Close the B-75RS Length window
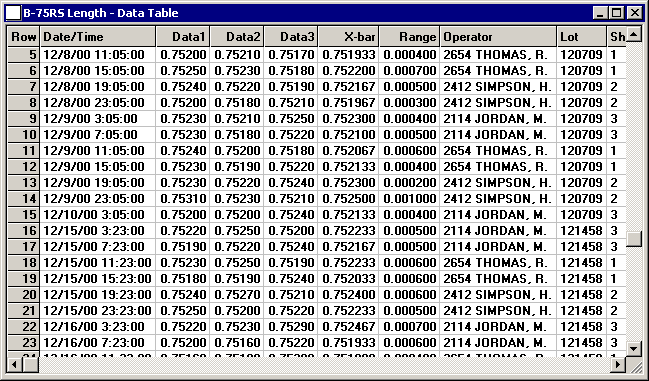This screenshot has height=381, width=649. tap(635, 13)
